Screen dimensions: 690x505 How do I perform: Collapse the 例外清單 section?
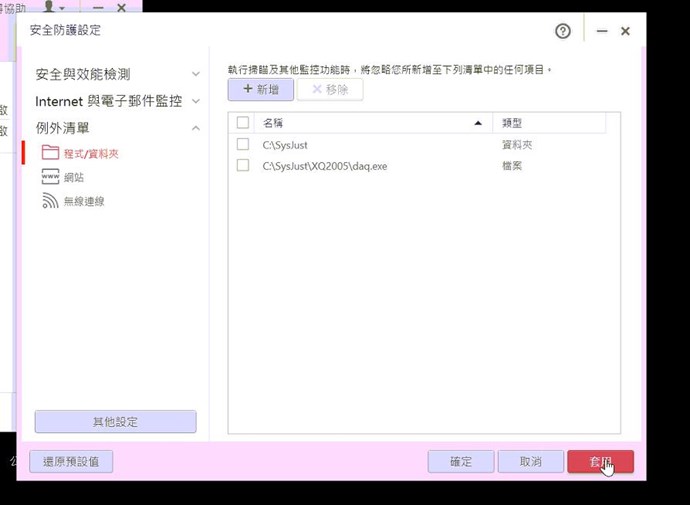pyautogui.click(x=196, y=128)
